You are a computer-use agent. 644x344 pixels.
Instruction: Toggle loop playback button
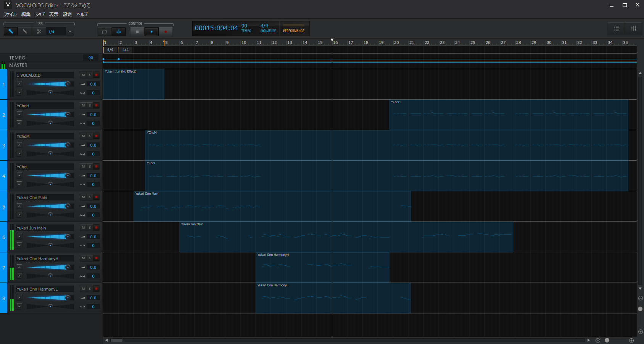pos(105,32)
